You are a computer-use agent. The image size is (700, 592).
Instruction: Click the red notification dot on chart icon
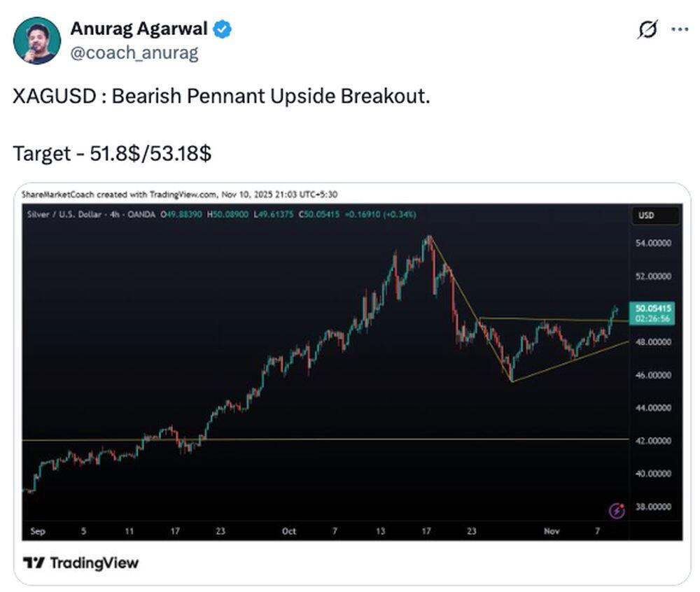[622, 505]
